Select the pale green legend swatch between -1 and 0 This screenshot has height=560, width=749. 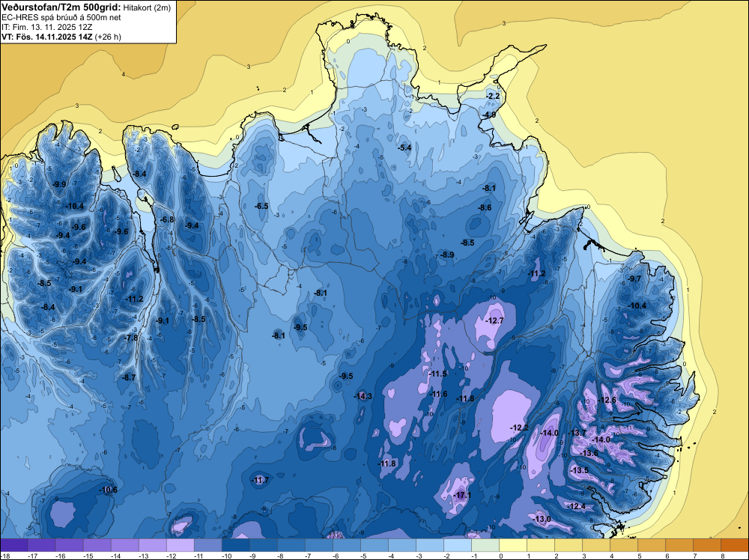pyautogui.click(x=485, y=545)
